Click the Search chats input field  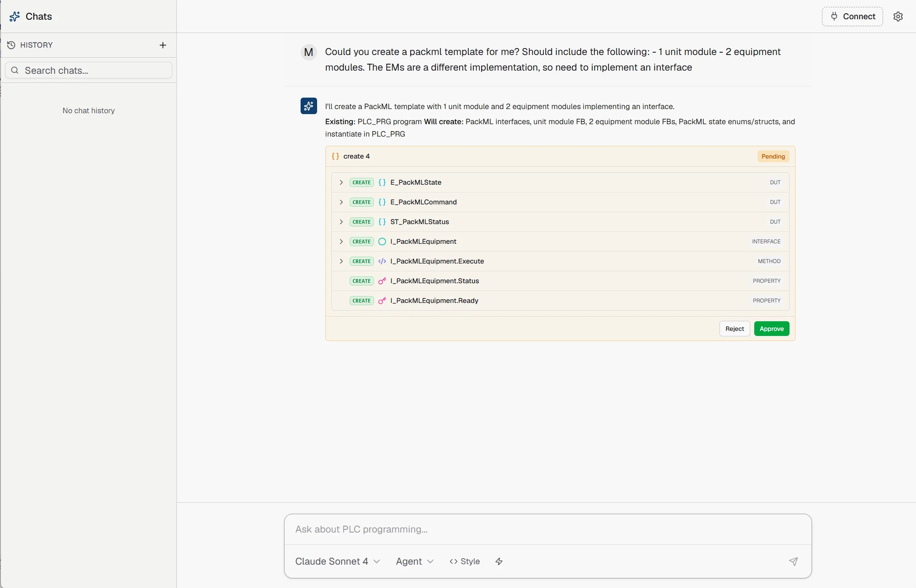click(89, 71)
